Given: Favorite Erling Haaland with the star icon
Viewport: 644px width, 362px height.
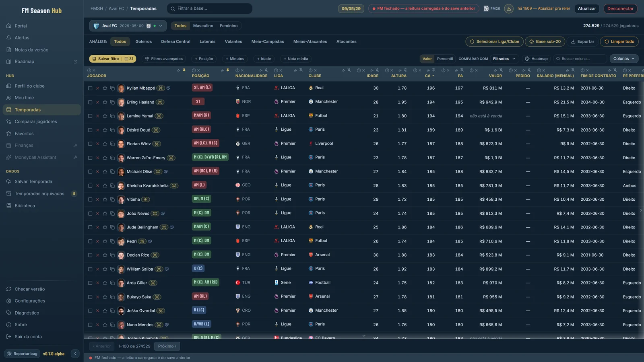Looking at the screenshot, I should (105, 102).
